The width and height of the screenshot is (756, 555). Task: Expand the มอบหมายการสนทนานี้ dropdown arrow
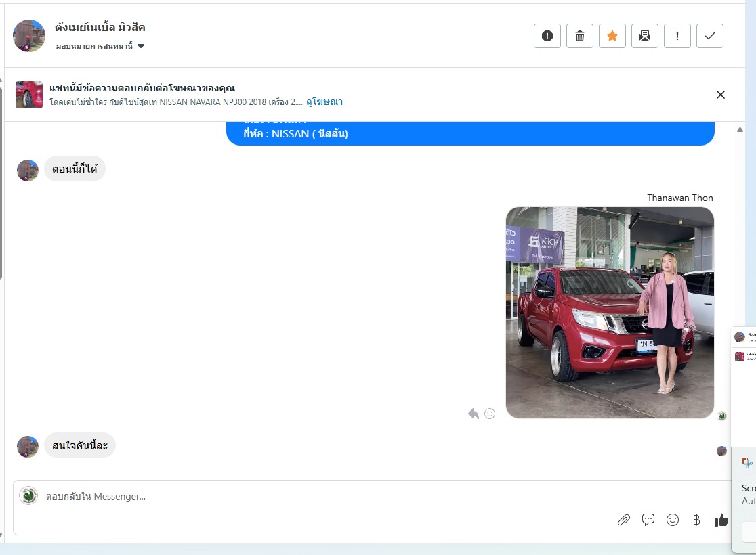[x=141, y=46]
